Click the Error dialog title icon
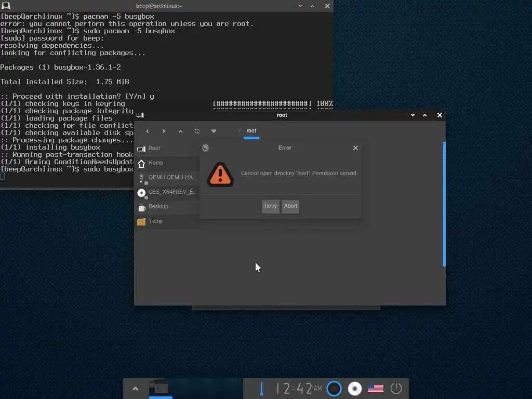532x399 pixels. click(206, 148)
